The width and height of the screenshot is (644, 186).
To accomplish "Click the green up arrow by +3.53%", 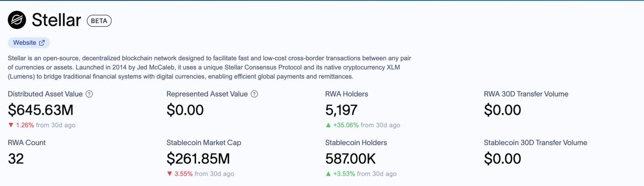I will 328,174.
